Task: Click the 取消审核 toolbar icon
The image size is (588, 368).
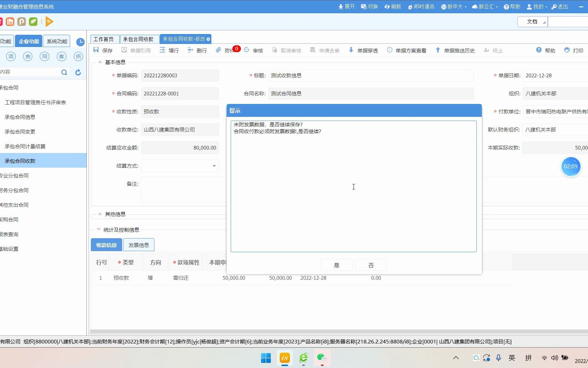Action: click(275, 50)
